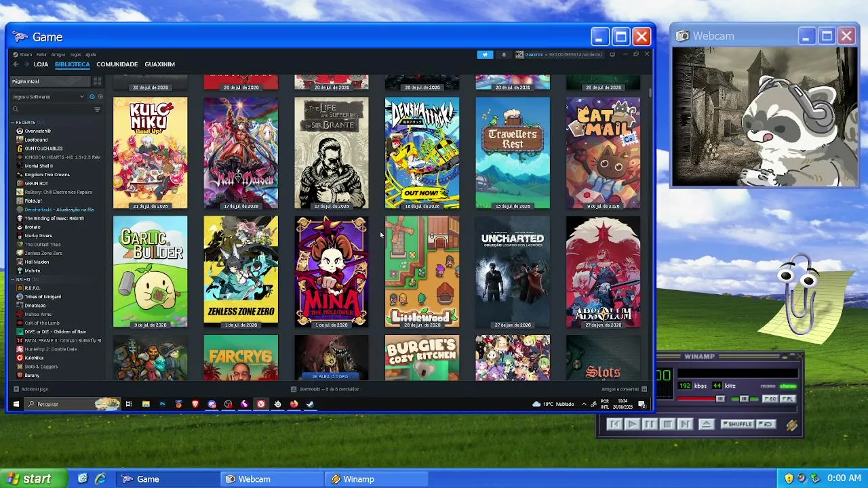Click the Clippy assistant on the desktop
This screenshot has width=868, height=488.
(802, 293)
